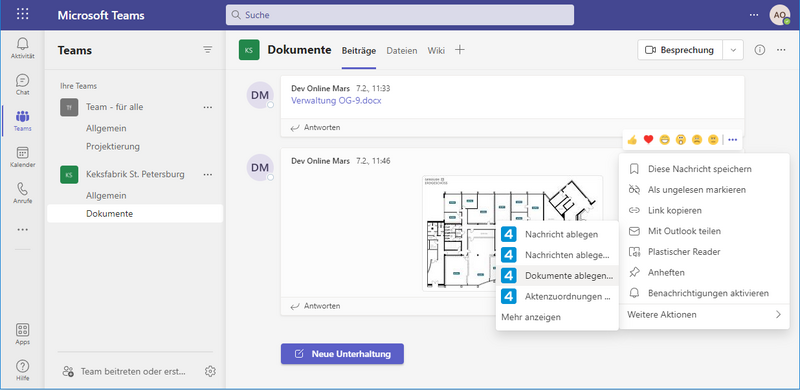Screen dimensions: 800x390
Task: Expand the Besprechung dropdown arrow
Action: point(733,50)
